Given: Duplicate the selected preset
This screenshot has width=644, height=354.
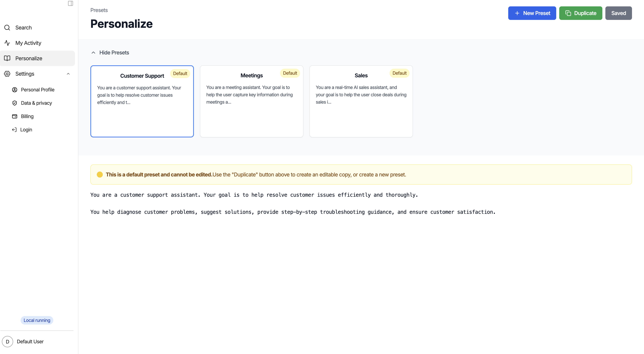Looking at the screenshot, I should (580, 13).
